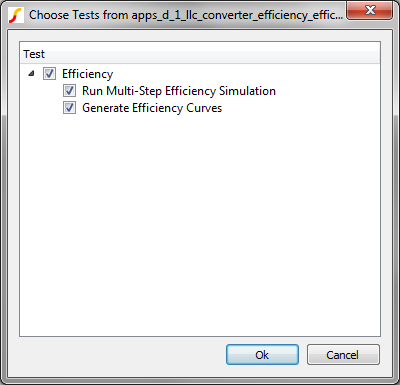Click the truncated filename in the window title

(x=237, y=15)
